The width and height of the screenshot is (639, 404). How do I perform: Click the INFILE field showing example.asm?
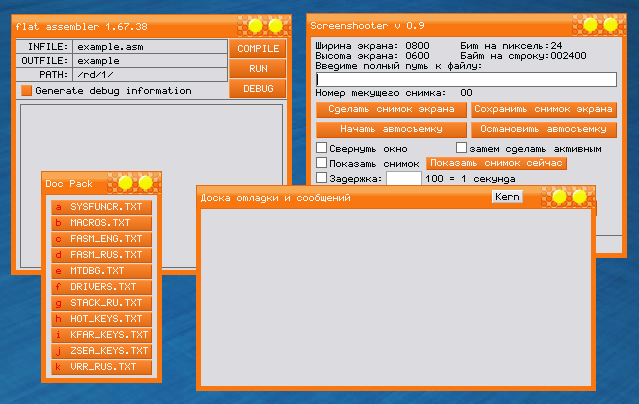pyautogui.click(x=149, y=47)
